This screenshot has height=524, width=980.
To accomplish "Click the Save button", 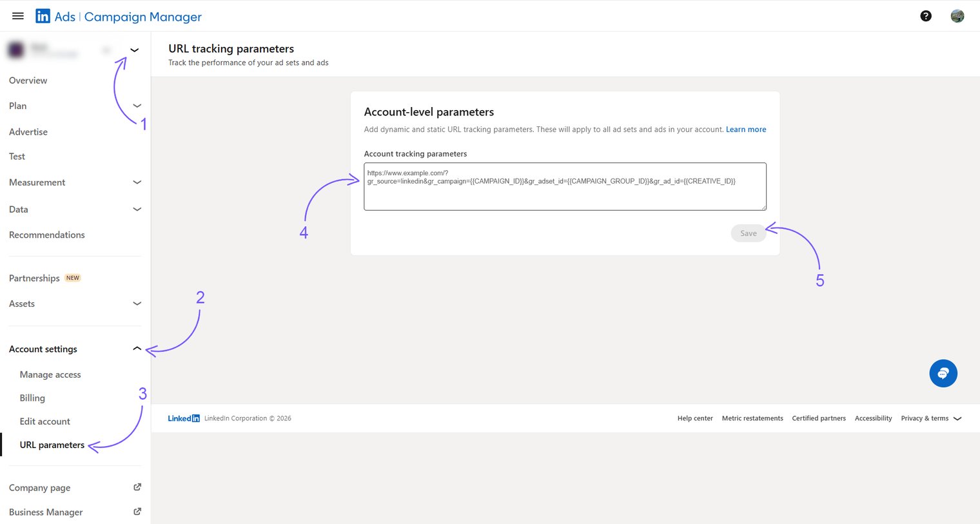I will point(748,233).
